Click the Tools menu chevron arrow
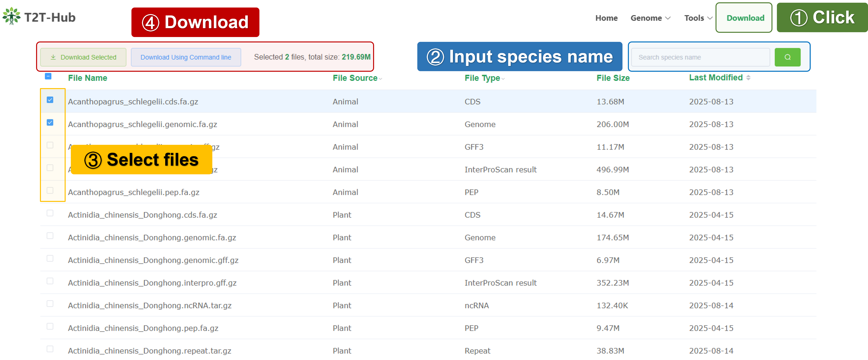Viewport: 868px width, 360px height. point(710,18)
